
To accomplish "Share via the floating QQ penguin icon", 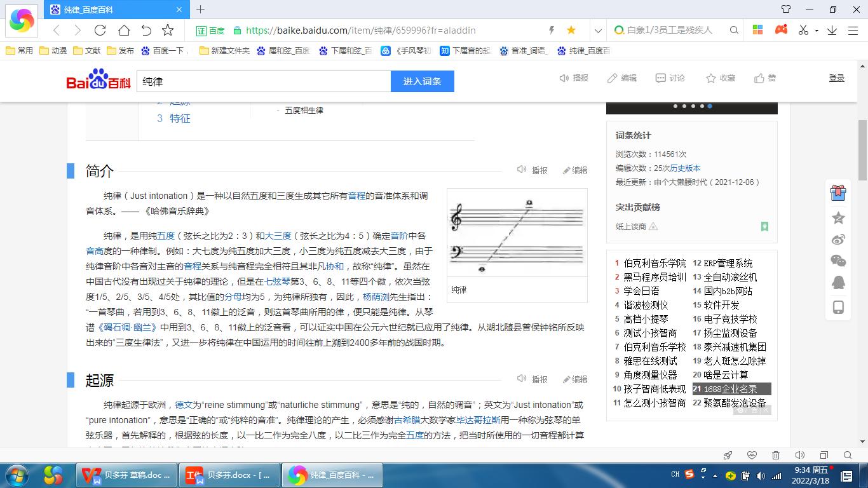I will [838, 283].
